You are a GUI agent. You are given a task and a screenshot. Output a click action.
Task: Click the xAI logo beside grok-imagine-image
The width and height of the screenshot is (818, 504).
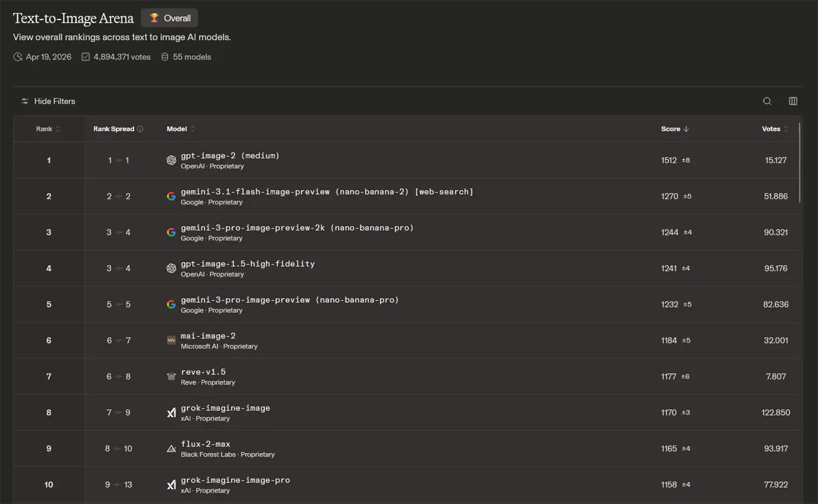[x=171, y=412]
